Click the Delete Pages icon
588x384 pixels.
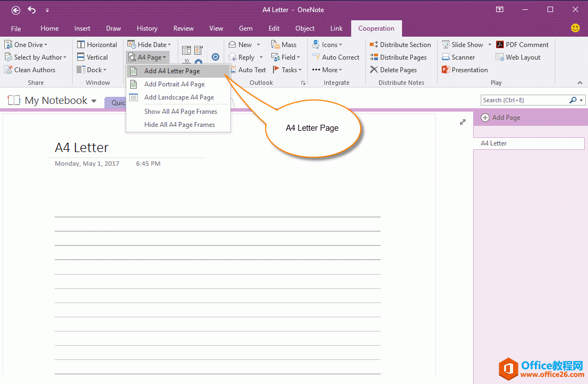[x=374, y=70]
